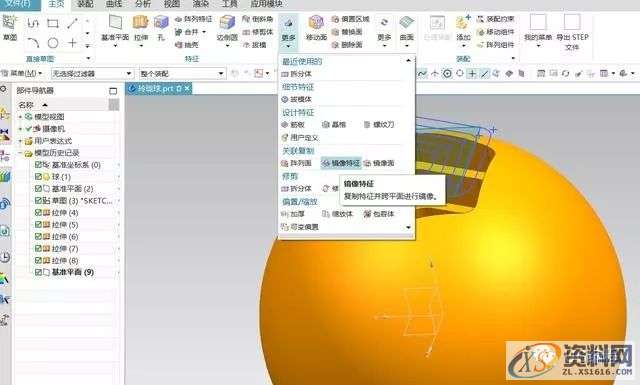Toggle checkbox for 基准平面 (2)
Viewport: 640px width, 385px height.
[38, 189]
